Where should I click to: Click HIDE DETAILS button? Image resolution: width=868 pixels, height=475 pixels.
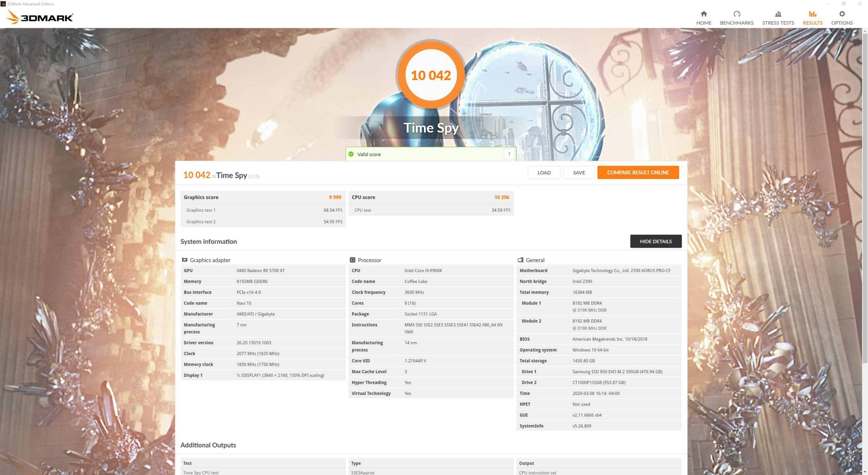click(x=655, y=241)
